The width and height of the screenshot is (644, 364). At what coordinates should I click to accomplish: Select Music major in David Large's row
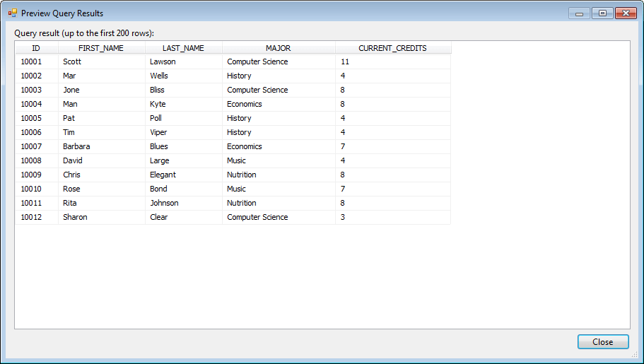(279, 160)
